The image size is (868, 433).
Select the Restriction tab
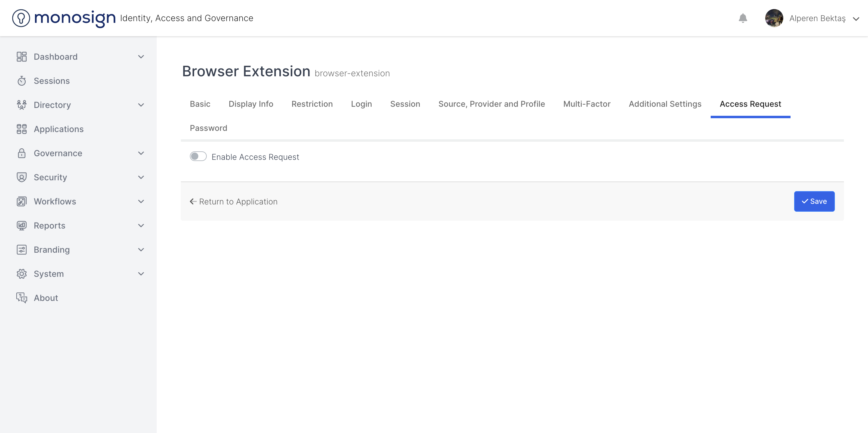tap(312, 104)
